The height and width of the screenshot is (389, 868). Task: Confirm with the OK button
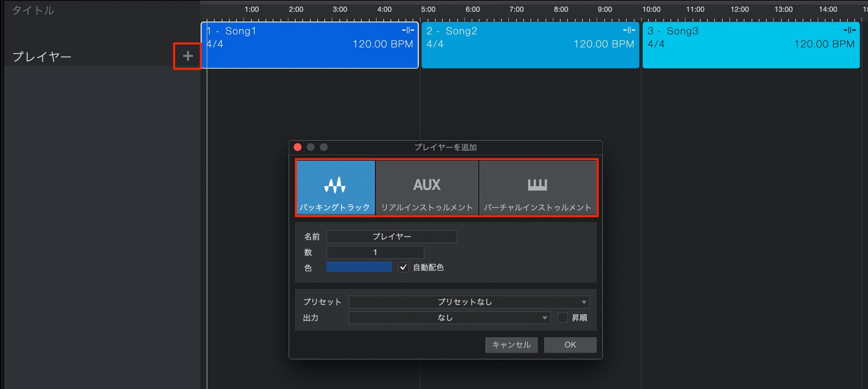tap(570, 345)
